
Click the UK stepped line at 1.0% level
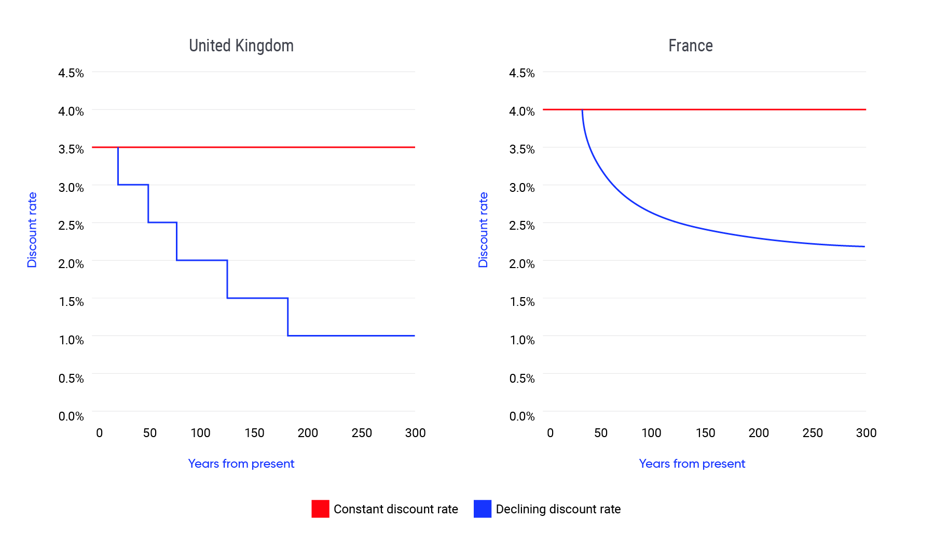(353, 335)
